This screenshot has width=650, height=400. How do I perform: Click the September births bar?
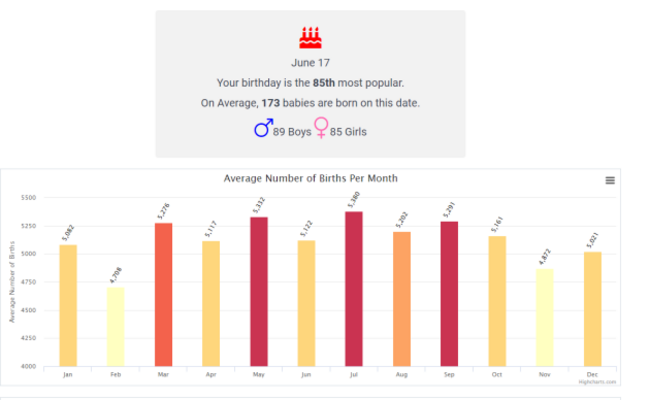pos(449,293)
